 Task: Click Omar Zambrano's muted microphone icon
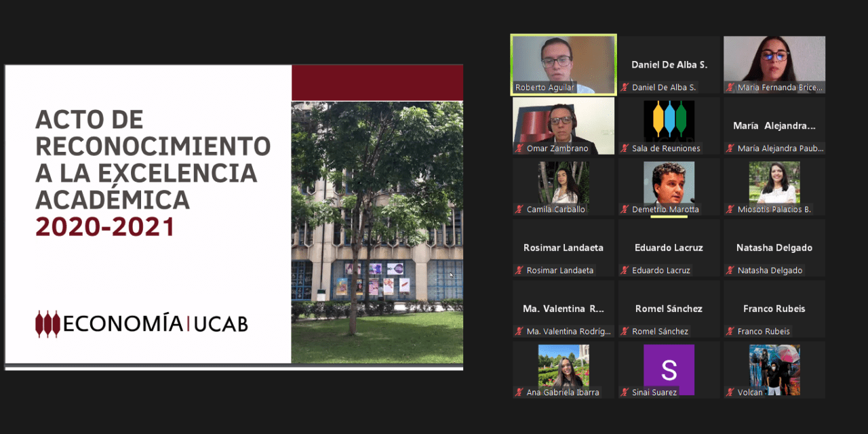pos(519,149)
